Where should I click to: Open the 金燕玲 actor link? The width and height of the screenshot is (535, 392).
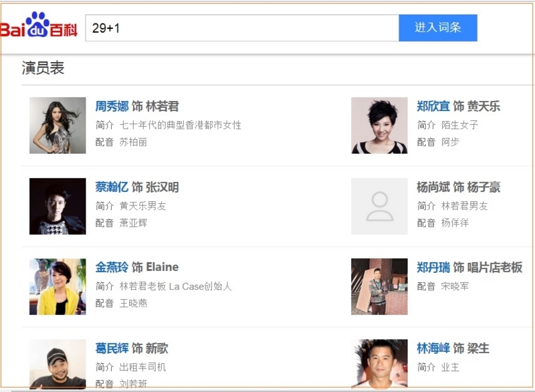point(112,267)
